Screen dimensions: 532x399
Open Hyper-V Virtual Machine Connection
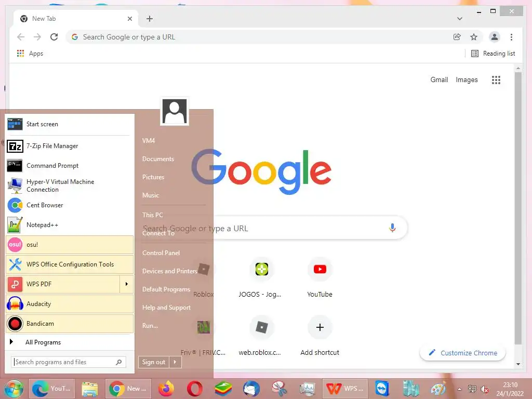pyautogui.click(x=70, y=185)
